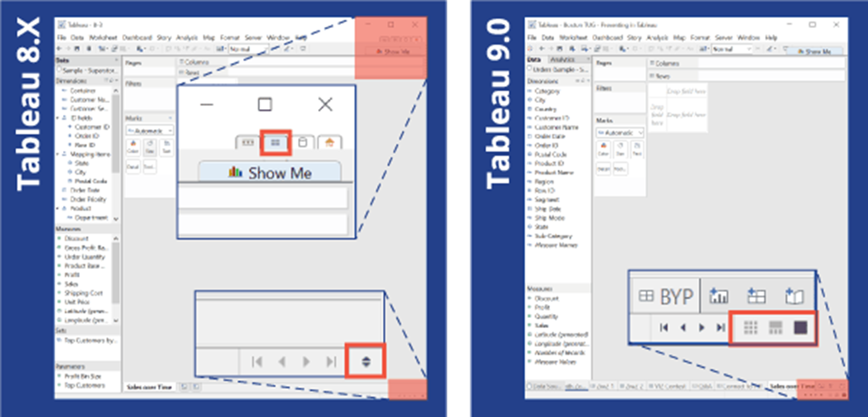
Task: Select Orders (Sample data source in Tableau 9.0
Action: (557, 70)
